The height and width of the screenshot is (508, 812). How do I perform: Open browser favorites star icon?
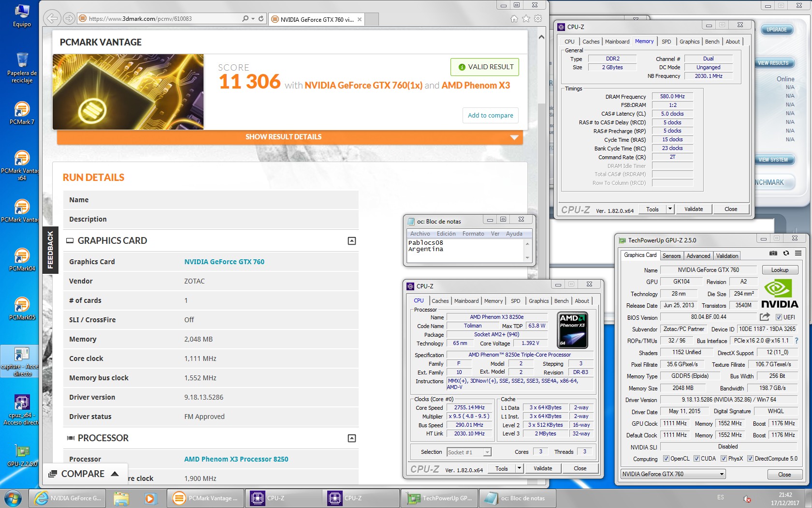coord(526,18)
